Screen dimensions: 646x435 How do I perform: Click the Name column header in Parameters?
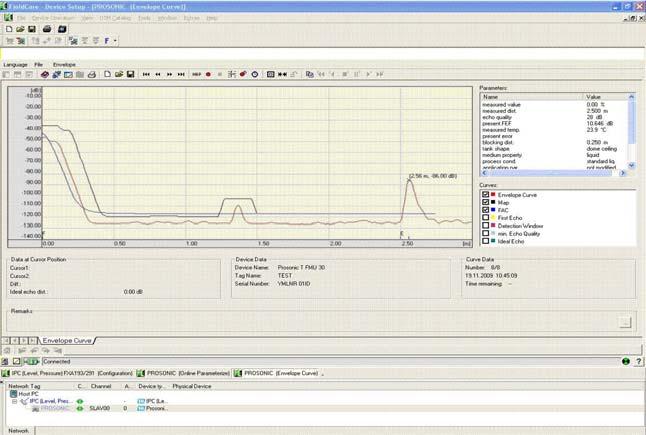[531, 97]
